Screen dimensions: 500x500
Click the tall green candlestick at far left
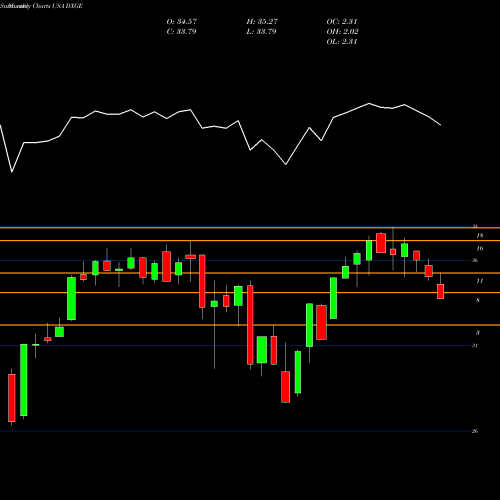pos(24,380)
